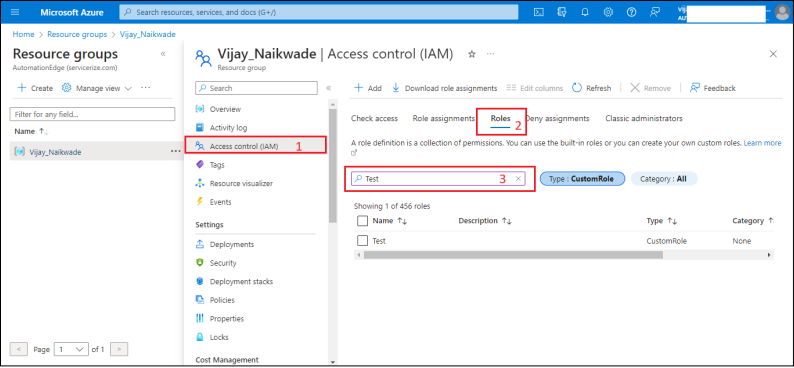Open top bar Feedback icon
The width and height of the screenshot is (794, 368).
[655, 12]
